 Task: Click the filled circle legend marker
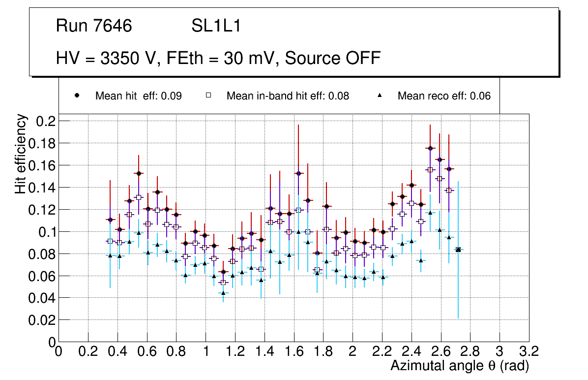[77, 96]
